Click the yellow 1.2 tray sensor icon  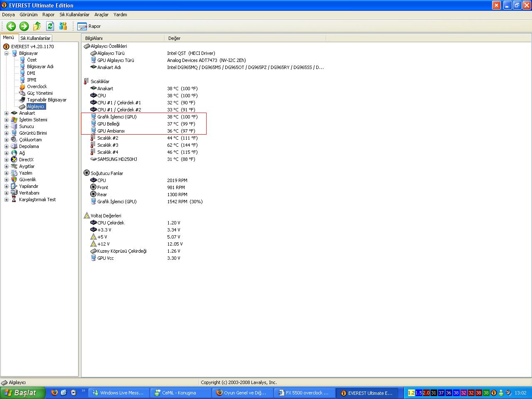pyautogui.click(x=411, y=393)
